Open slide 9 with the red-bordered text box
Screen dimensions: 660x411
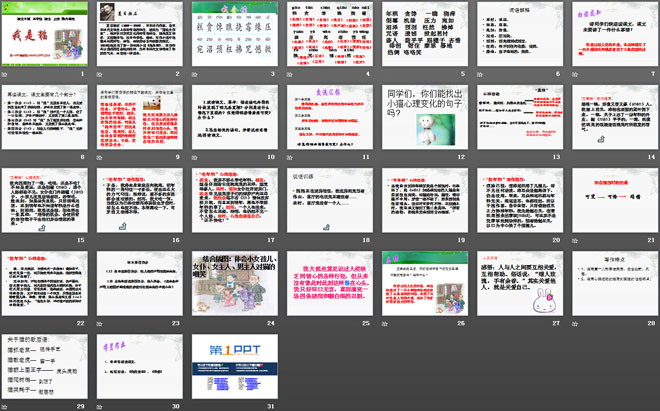pyautogui.click(x=140, y=118)
